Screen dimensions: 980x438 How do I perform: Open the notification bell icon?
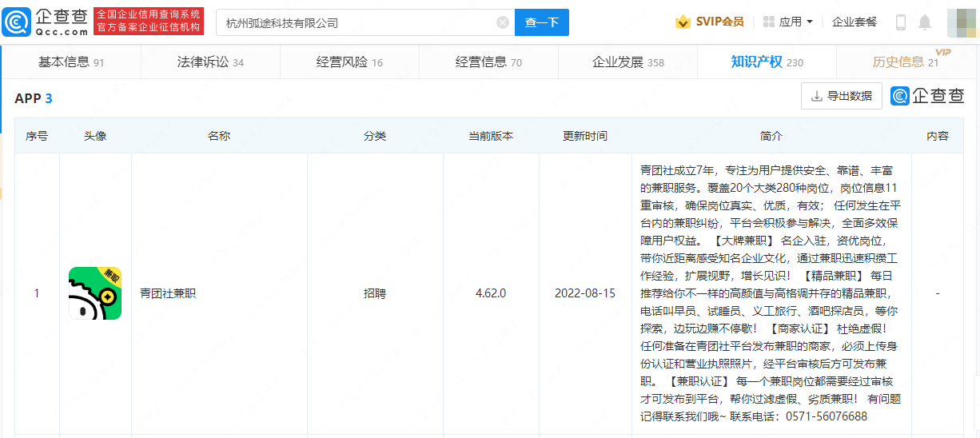tap(925, 22)
